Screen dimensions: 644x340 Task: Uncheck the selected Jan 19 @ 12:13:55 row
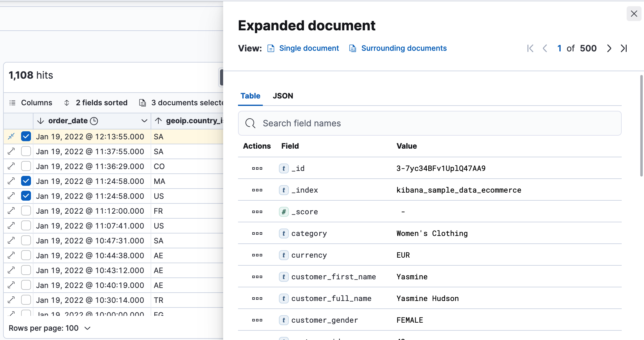click(x=26, y=136)
